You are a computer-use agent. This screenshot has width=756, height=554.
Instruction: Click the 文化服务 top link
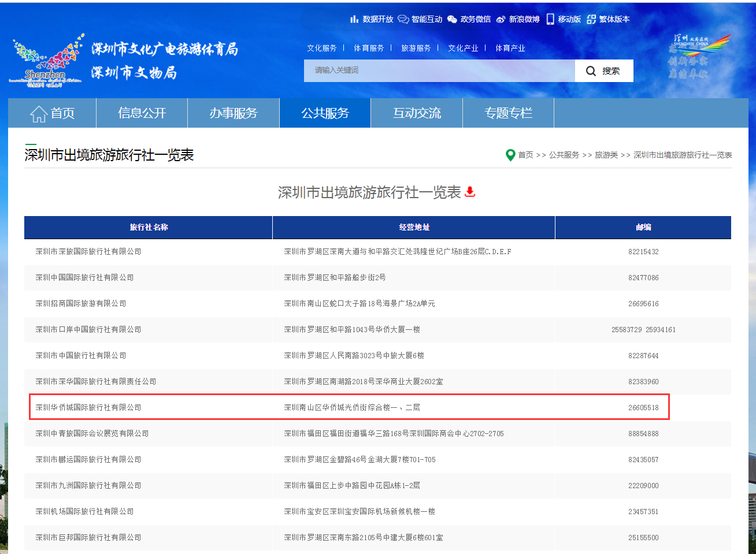point(321,49)
